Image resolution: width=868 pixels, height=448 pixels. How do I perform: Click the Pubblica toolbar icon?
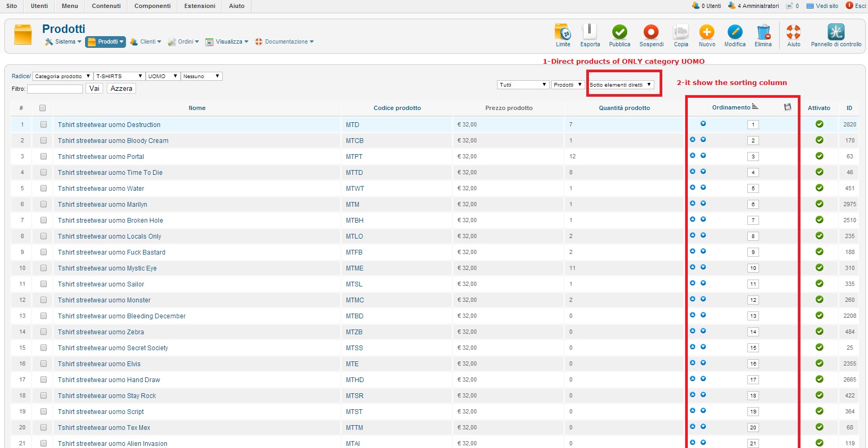tap(619, 33)
